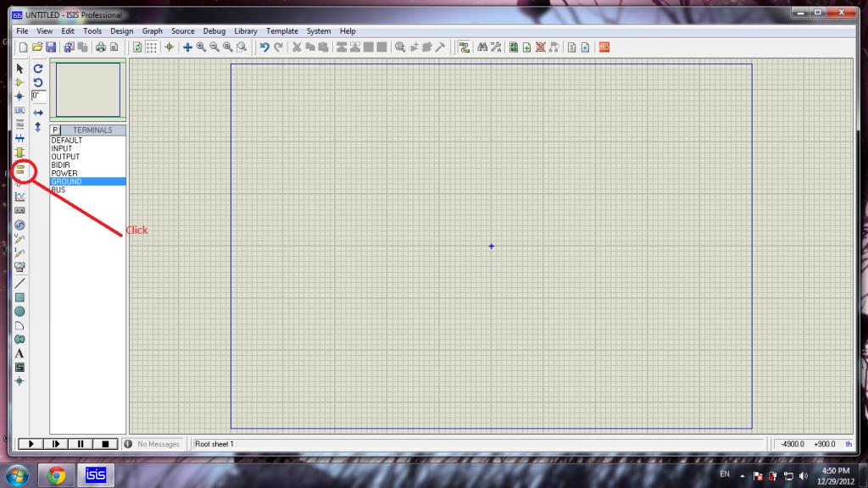Screen dimensions: 868x488
Task: Rotate anti-clockwise with the rotate icon
Action: click(38, 82)
